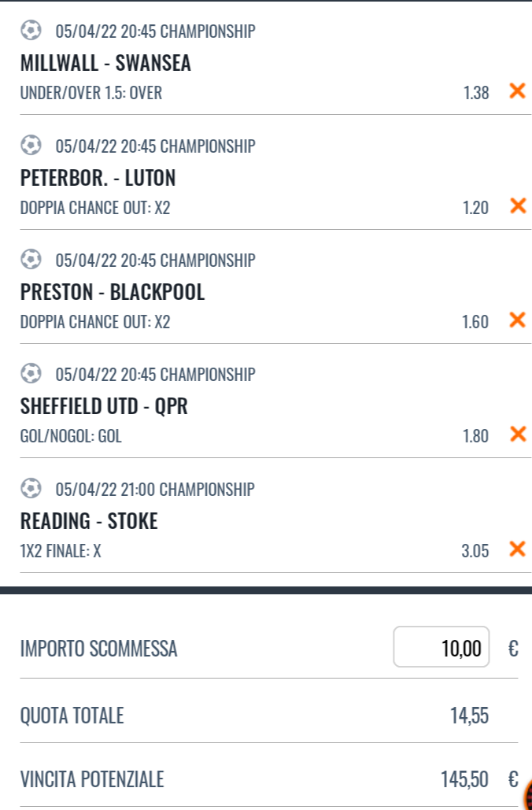Remove the Sheffield Utd - QPR bet
The width and height of the screenshot is (532, 810).
(517, 434)
